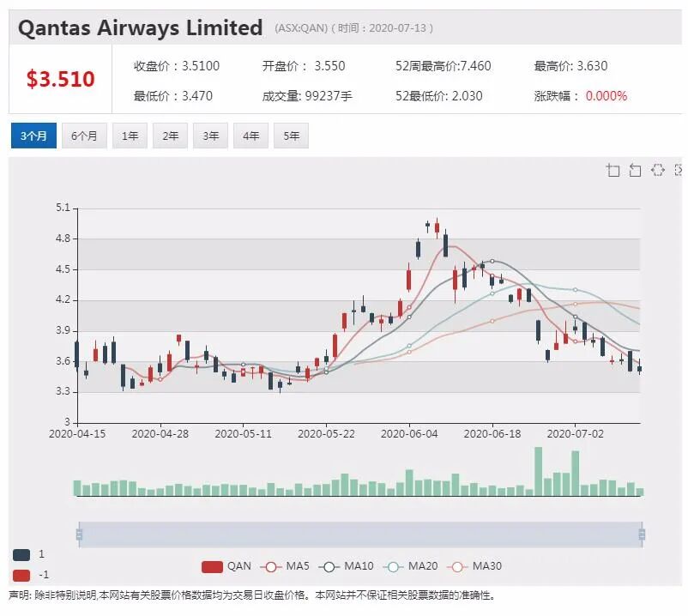Click the 4.2 y-axis label
This screenshot has height=616, width=688.
pyautogui.click(x=63, y=299)
